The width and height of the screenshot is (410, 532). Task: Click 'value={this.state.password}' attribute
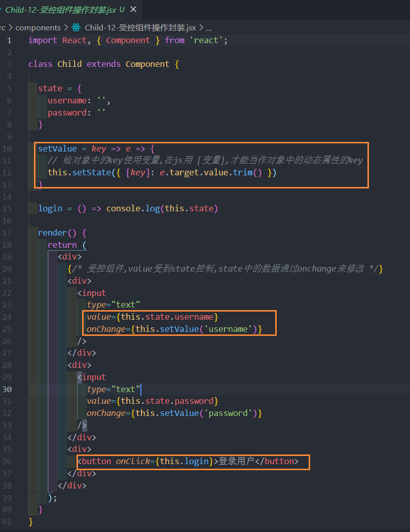(153, 401)
